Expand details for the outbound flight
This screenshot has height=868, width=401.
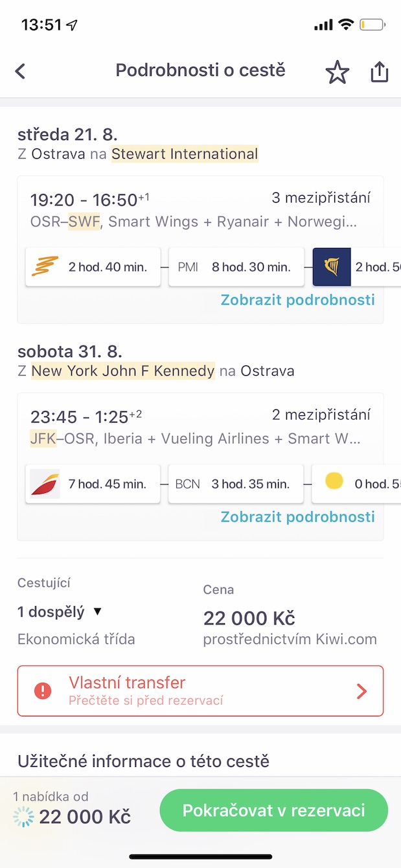(x=297, y=300)
